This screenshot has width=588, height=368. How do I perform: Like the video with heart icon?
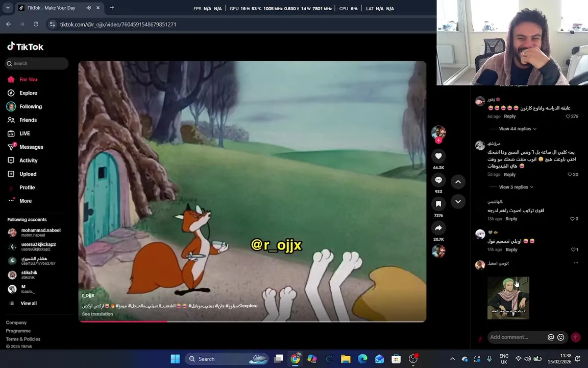pos(438,156)
